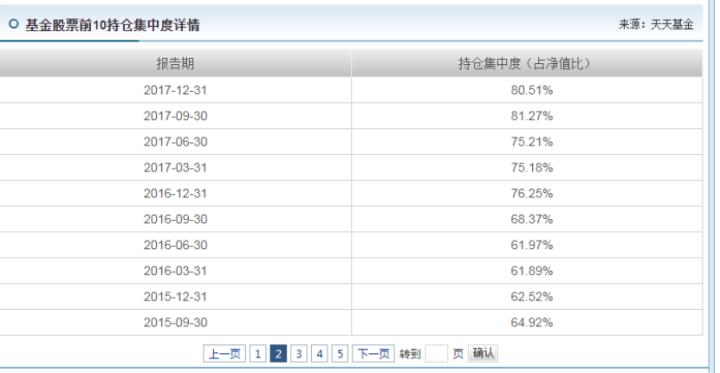This screenshot has width=720, height=373.
Task: Select current page 2 button
Action: tap(278, 354)
